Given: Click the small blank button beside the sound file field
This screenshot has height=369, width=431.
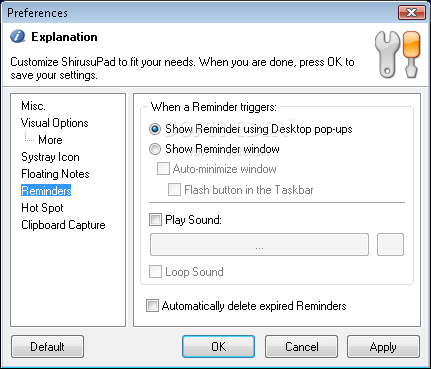Looking at the screenshot, I should [x=390, y=245].
